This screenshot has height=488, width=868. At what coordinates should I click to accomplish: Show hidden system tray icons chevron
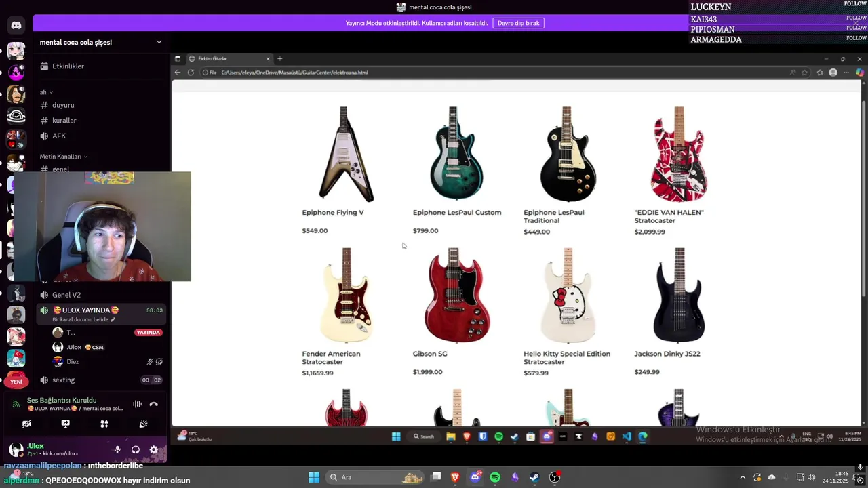(x=743, y=477)
